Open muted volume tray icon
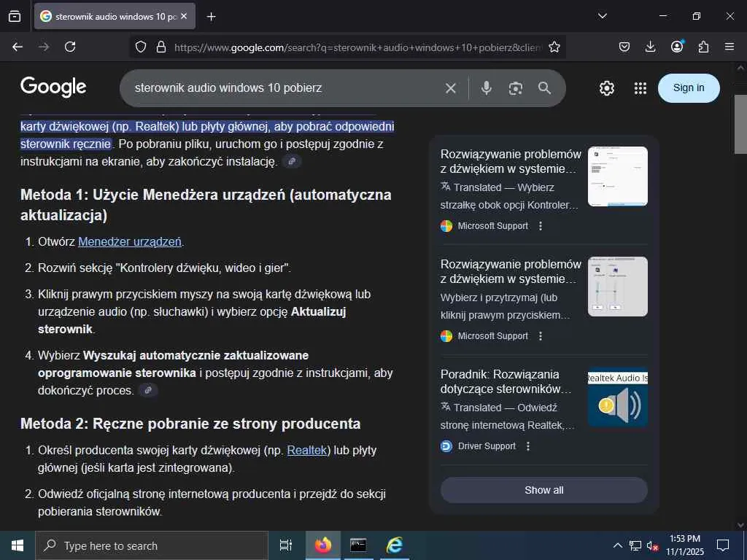 pyautogui.click(x=653, y=545)
